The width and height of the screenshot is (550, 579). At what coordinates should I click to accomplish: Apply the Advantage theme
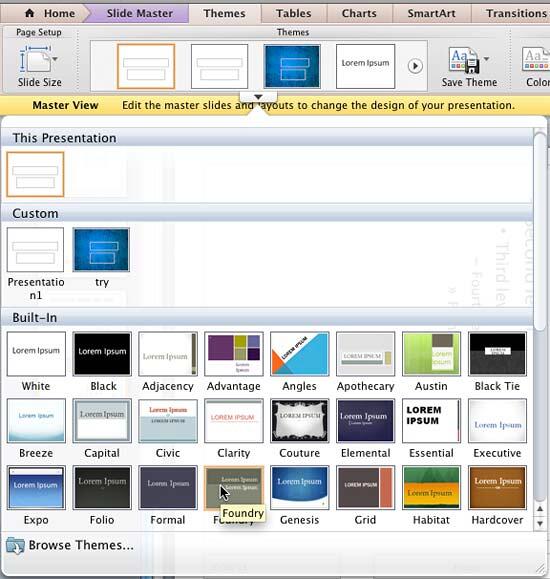(x=234, y=354)
